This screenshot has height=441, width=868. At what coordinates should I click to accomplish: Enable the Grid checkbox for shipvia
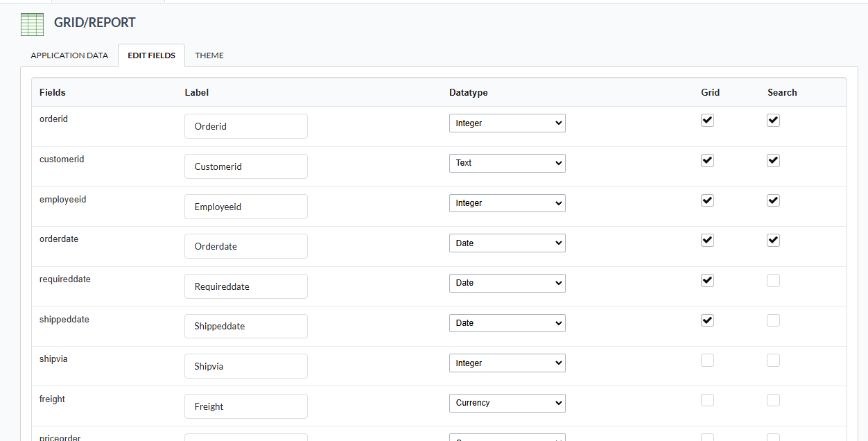707,360
